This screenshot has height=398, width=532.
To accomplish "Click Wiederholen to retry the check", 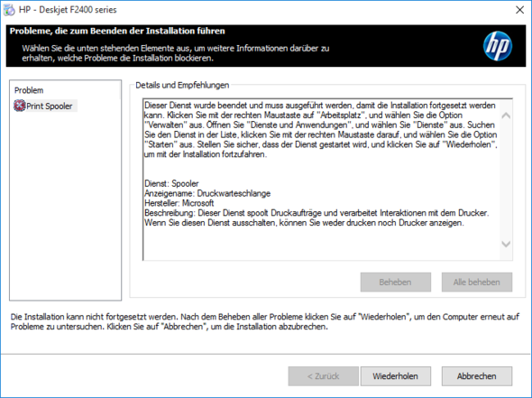I will 396,376.
